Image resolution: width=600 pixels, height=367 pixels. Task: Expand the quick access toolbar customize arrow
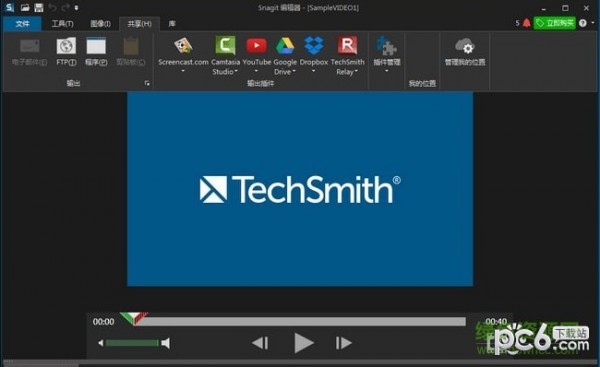tap(77, 8)
